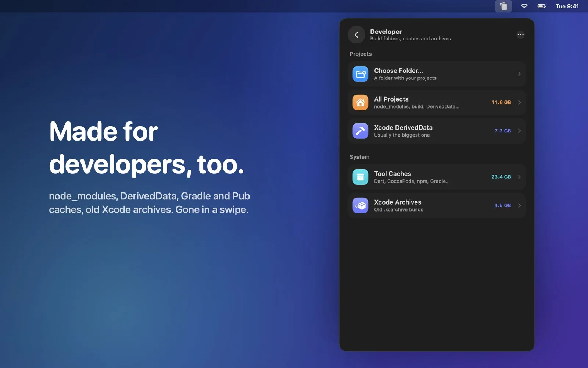Click the Xcode Archives box icon
588x368 pixels.
[x=360, y=205]
